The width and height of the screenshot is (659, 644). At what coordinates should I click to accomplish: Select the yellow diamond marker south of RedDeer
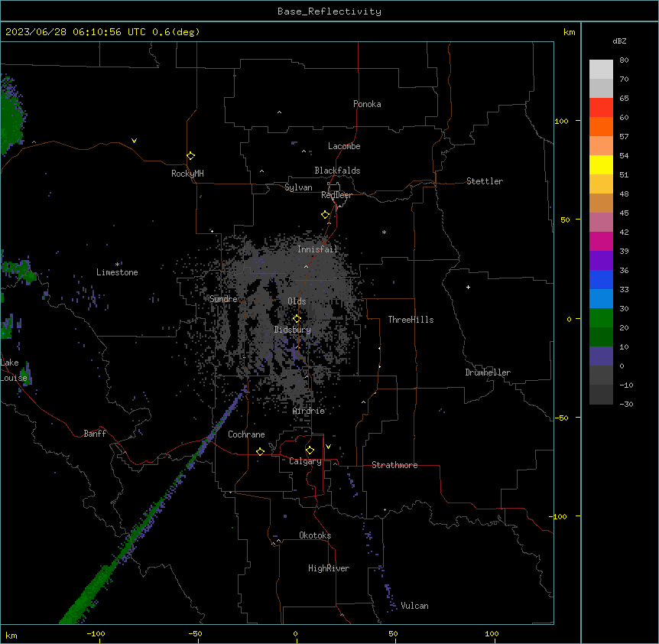[x=326, y=215]
